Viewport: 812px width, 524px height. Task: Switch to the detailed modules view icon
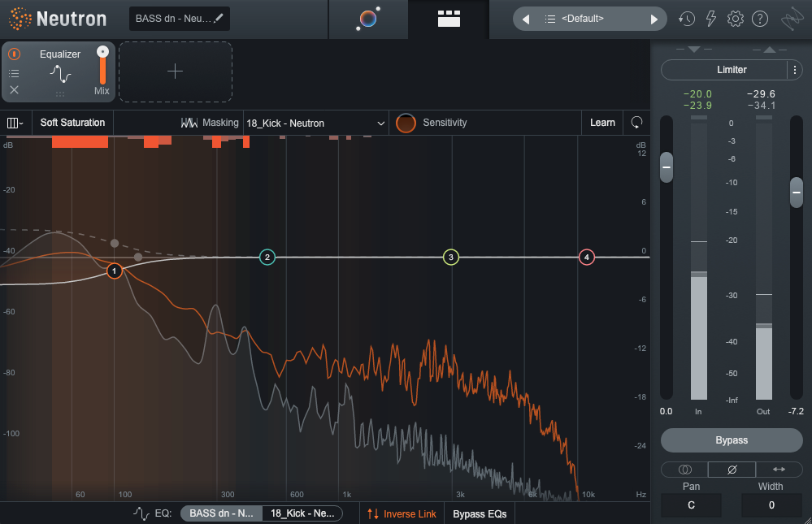[449, 19]
